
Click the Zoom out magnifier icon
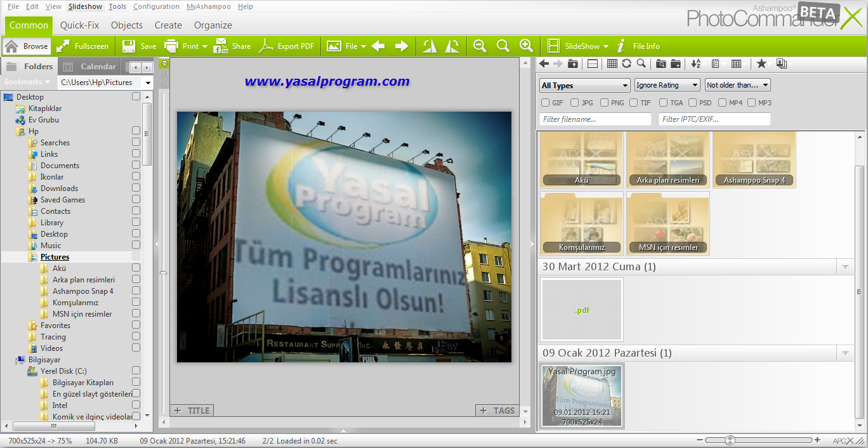coord(480,46)
